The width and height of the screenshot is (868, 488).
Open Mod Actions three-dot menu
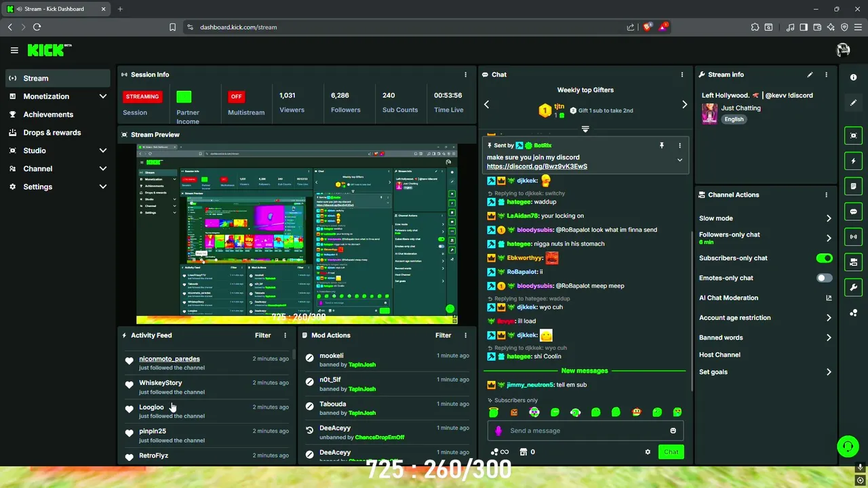pyautogui.click(x=465, y=335)
